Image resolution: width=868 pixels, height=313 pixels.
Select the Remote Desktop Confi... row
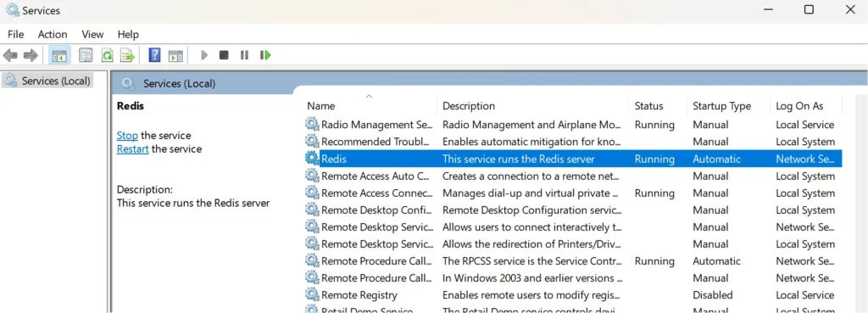click(573, 210)
